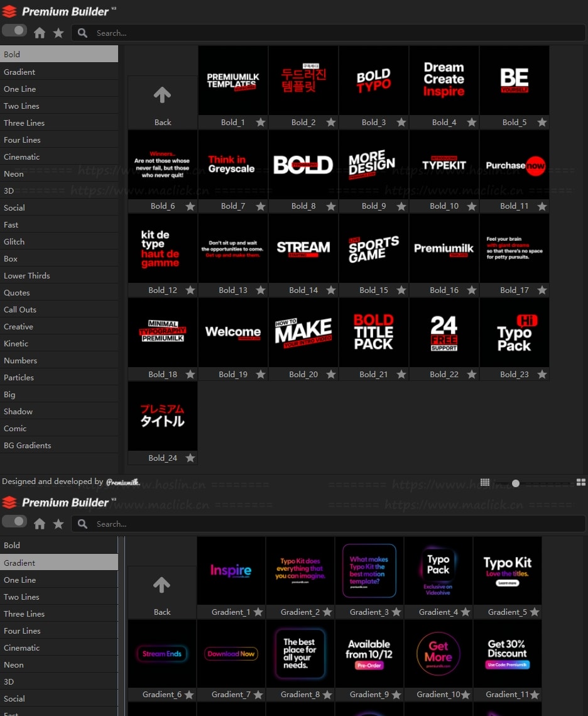588x716 pixels.
Task: Open Favorites star in the Bold presets panel toolbar
Action: (x=58, y=33)
